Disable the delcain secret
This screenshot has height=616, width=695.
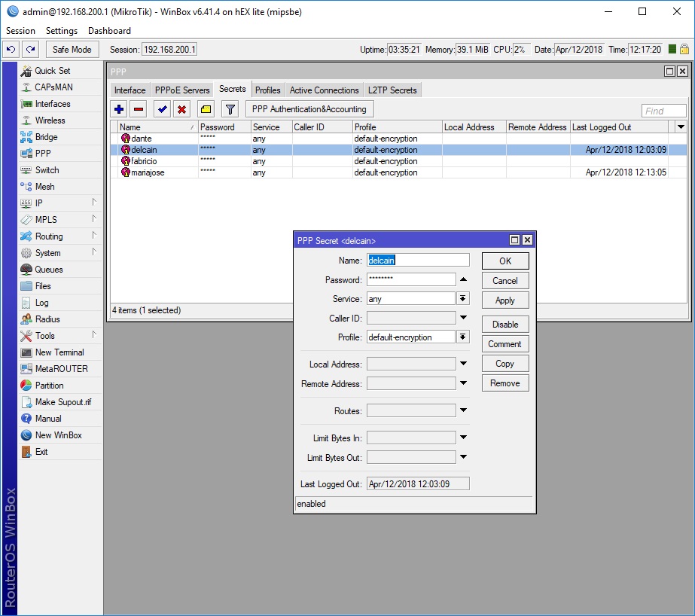[505, 325]
